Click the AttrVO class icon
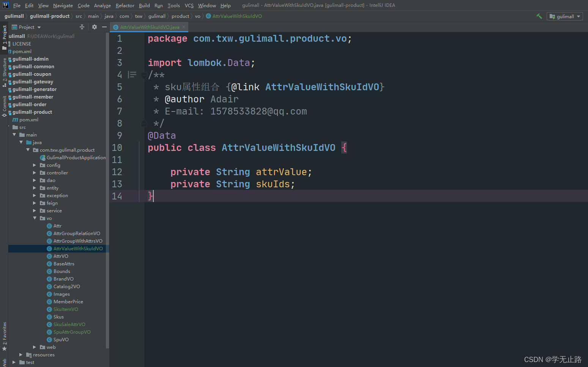This screenshot has height=367, width=588. (x=49, y=256)
